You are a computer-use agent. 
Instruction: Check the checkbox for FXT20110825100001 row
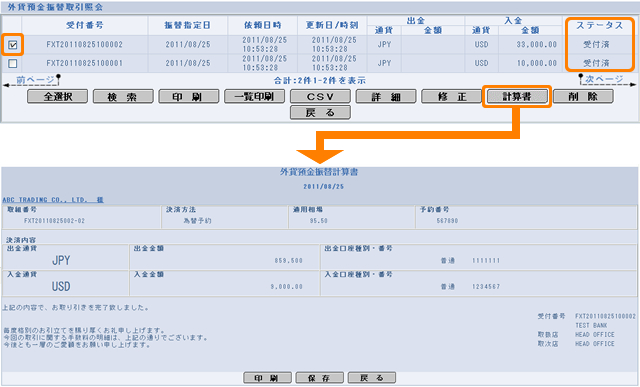(13, 64)
